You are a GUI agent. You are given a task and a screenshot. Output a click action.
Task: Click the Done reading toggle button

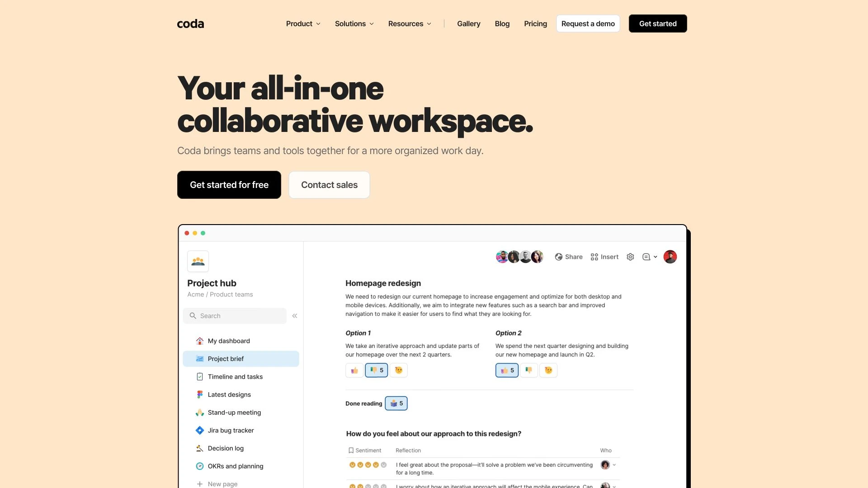[396, 404]
